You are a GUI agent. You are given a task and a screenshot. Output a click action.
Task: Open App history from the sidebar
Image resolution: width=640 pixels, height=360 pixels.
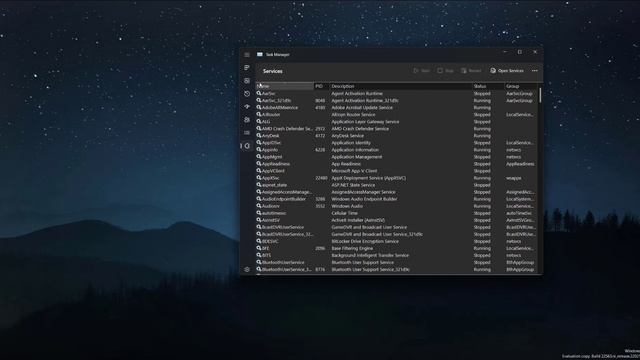[x=247, y=94]
